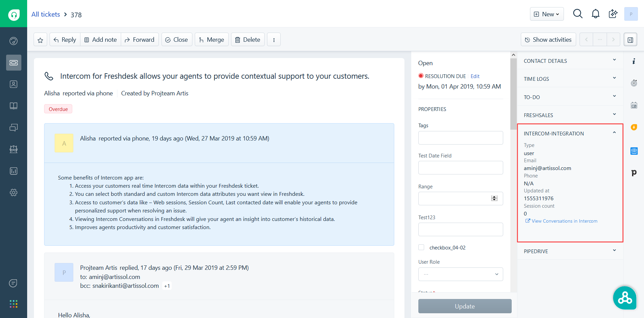Open the to-do calendar icon
This screenshot has width=644, height=318.
(x=634, y=105)
